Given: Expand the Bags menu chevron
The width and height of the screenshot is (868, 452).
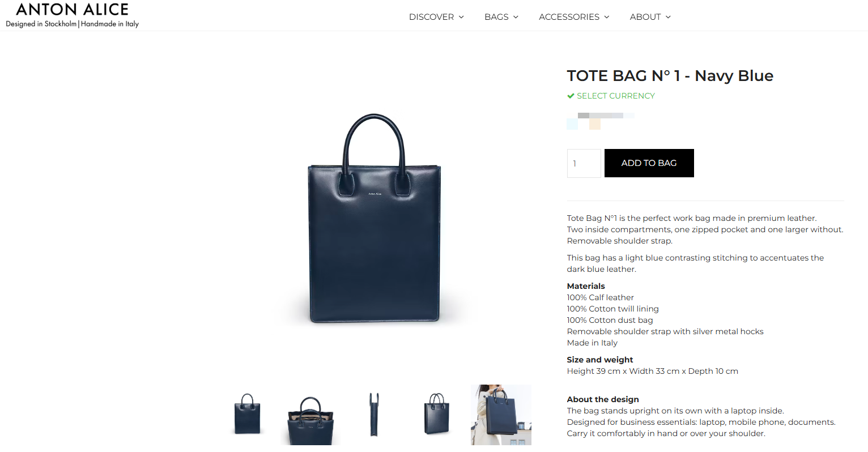Looking at the screenshot, I should [x=516, y=17].
